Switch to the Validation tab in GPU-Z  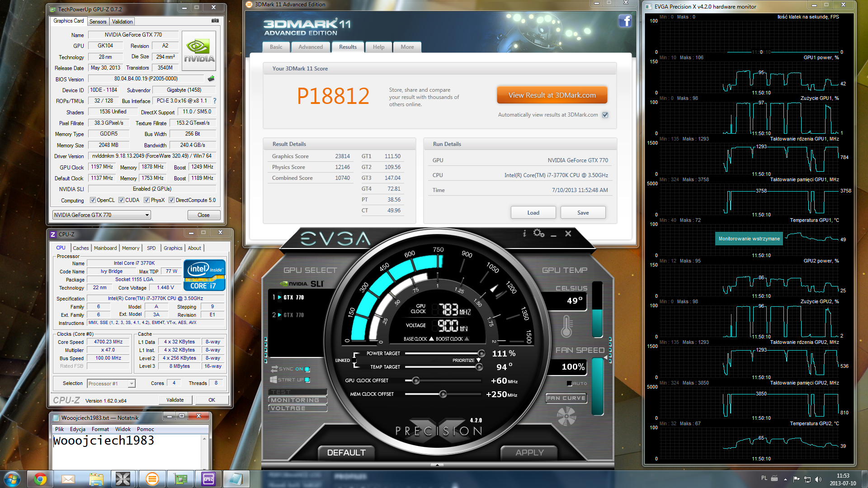tap(122, 22)
